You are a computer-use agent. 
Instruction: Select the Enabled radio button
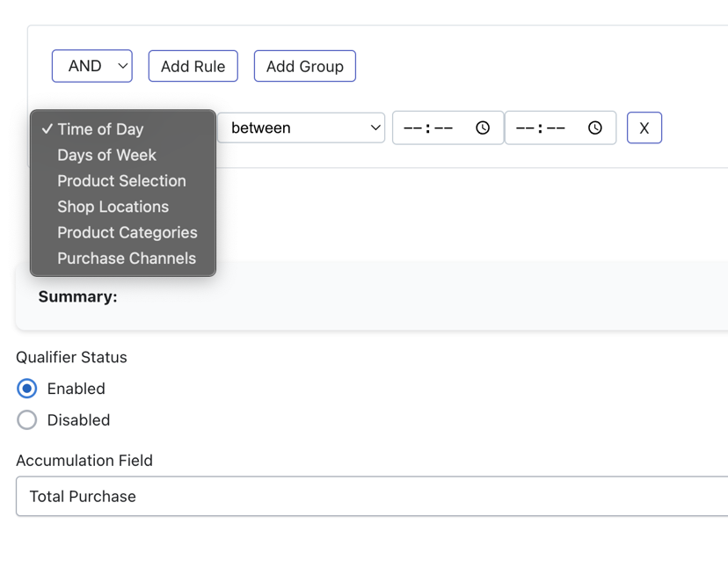point(27,389)
